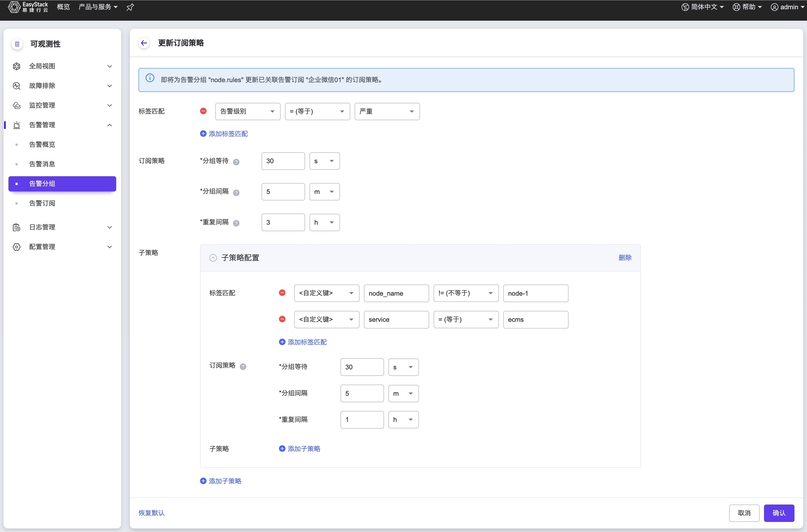This screenshot has width=807, height=532.
Task: Open the 告警级别 key dropdown
Action: click(x=248, y=112)
